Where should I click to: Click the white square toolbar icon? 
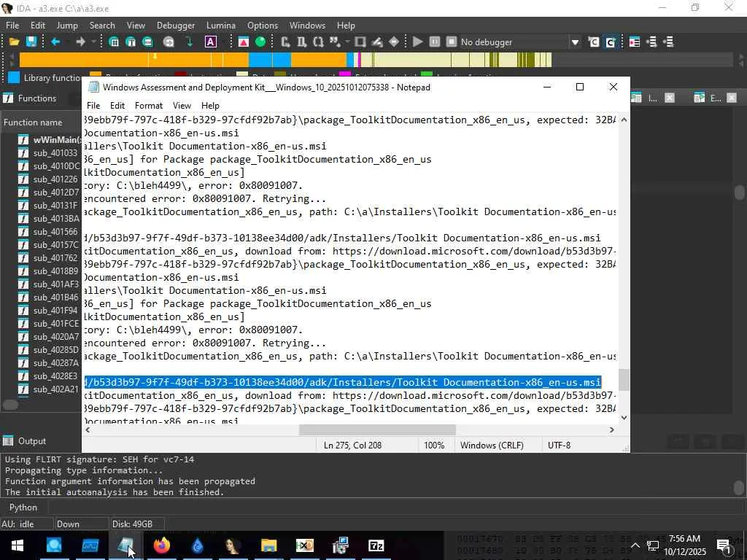click(x=360, y=42)
